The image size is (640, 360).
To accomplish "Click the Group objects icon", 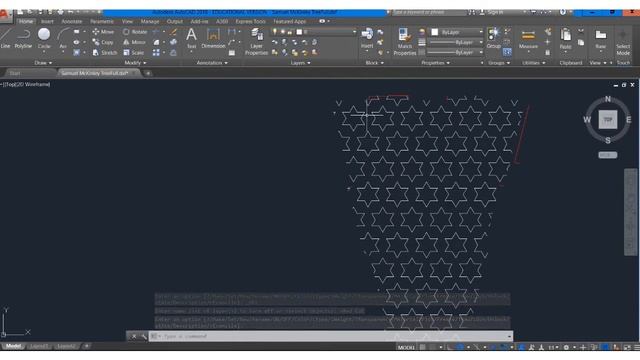I will (493, 39).
